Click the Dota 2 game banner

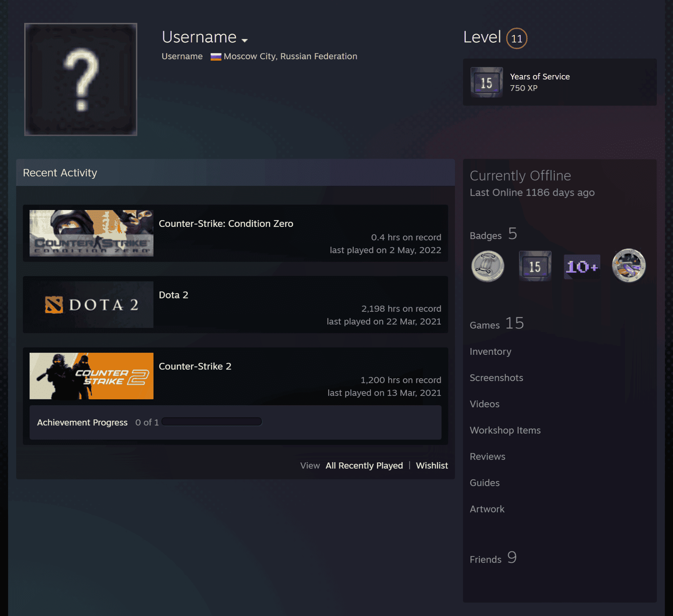[x=91, y=305]
